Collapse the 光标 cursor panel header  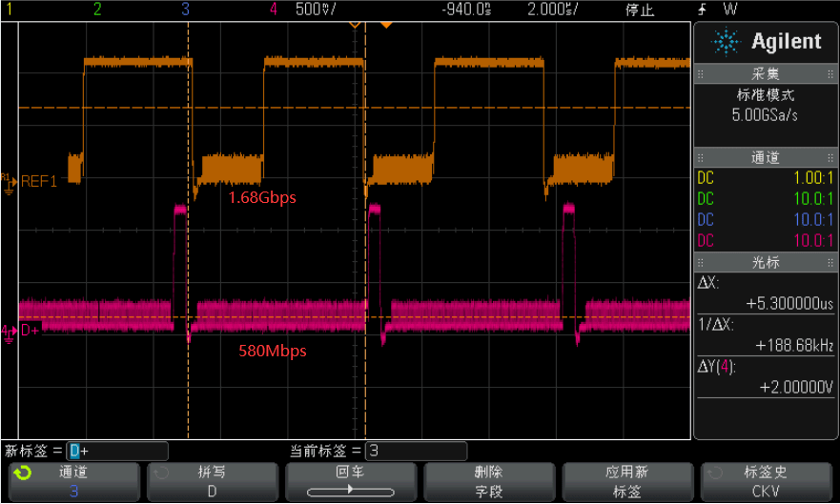tap(766, 262)
